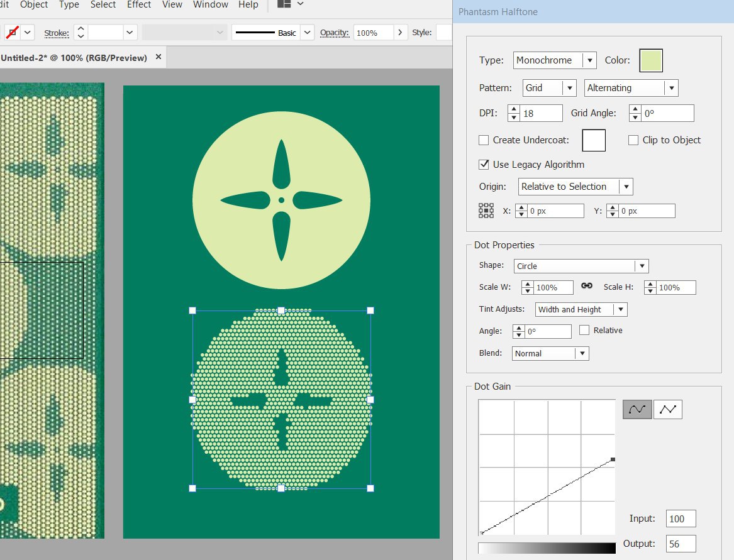Click the origin reference point grid icon

[486, 211]
